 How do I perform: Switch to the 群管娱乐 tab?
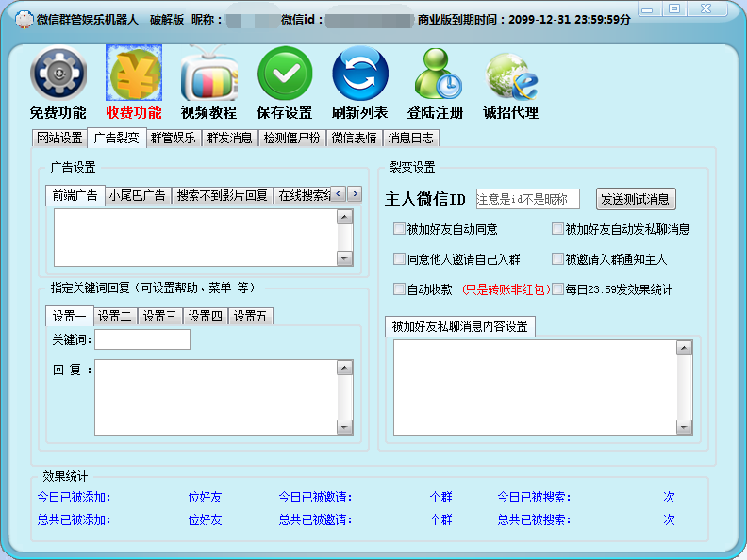pos(173,138)
